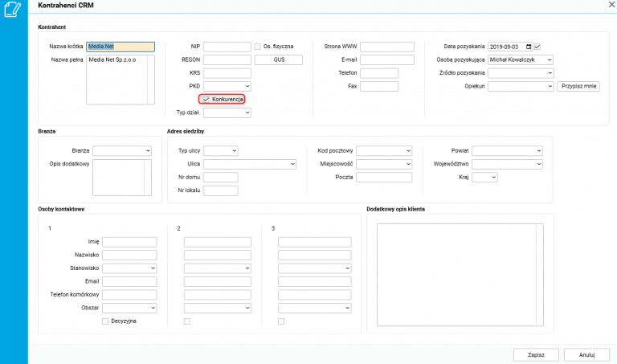
Task: Click the Dodatkowy opis klienta scrollbar
Action: pos(540,275)
